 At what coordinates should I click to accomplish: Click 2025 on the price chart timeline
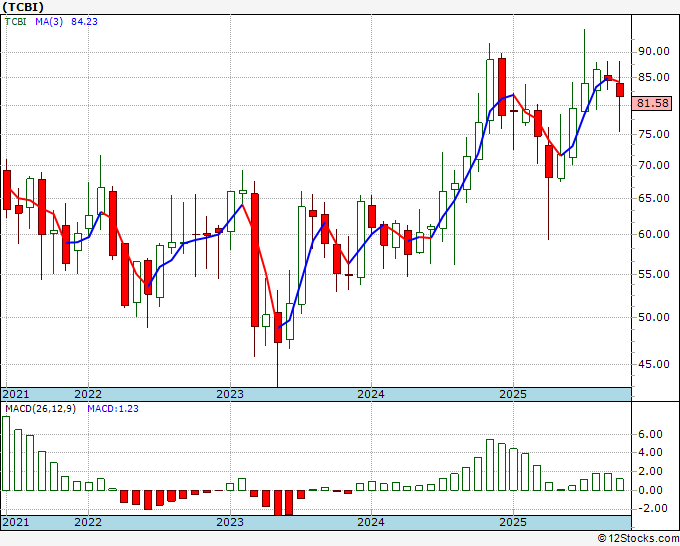click(x=513, y=394)
